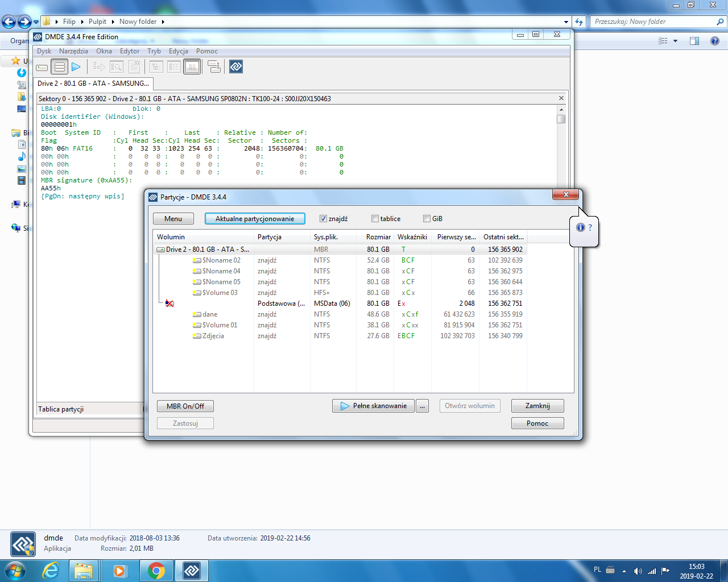Open the address bar history dropdown
The image size is (728, 582).
click(x=566, y=22)
